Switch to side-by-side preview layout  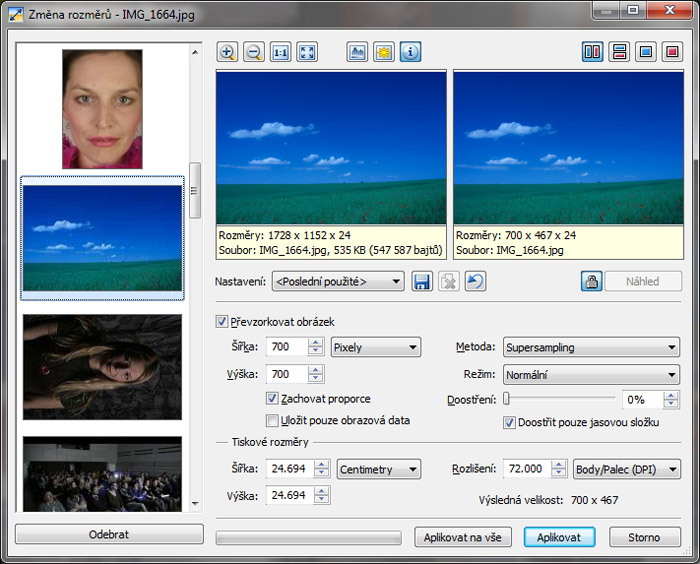593,53
